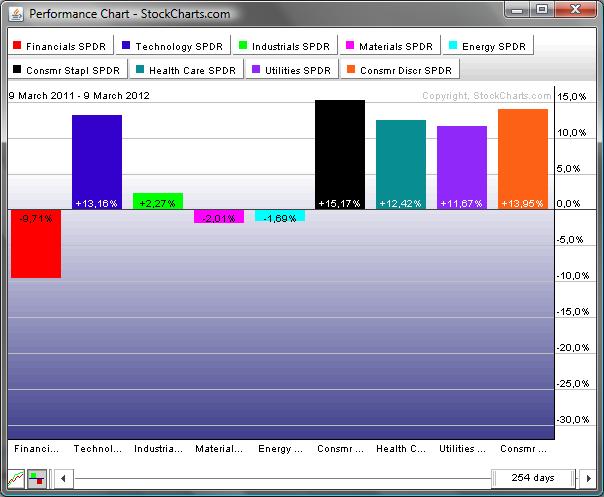Viewport: 604px width, 497px height.
Task: Click the red Financials bar in chart
Action: [35, 243]
